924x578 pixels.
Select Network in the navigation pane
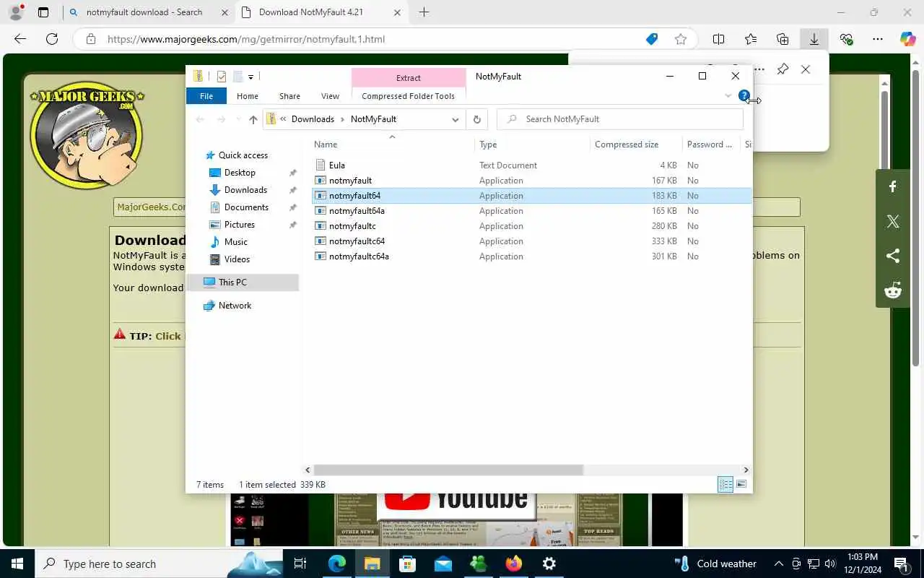click(235, 306)
